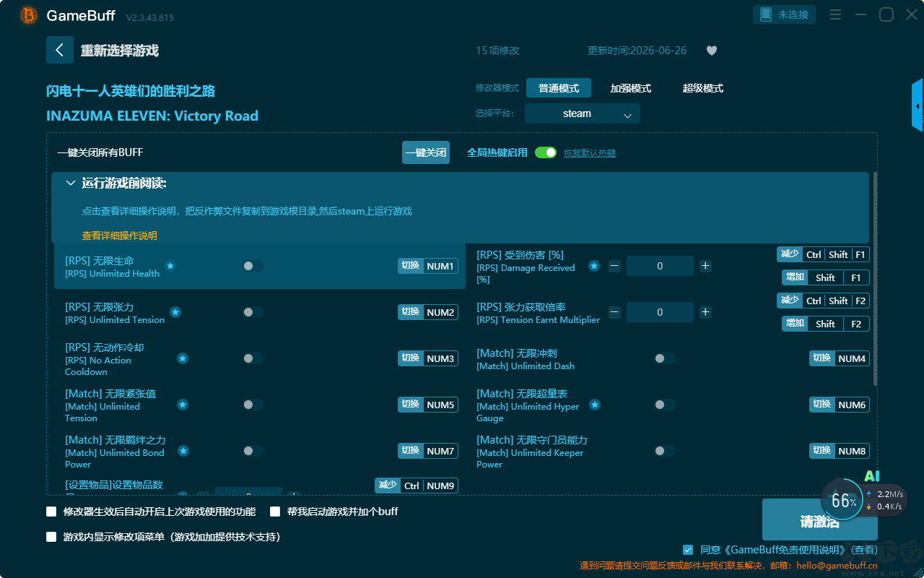Expand the side panel arrow on right edge
The width and height of the screenshot is (924, 578).
918,105
